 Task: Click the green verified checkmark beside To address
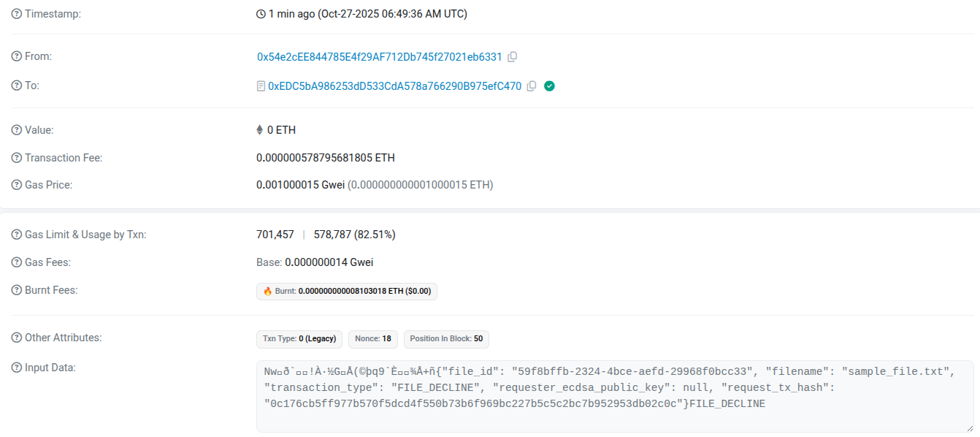[550, 85]
